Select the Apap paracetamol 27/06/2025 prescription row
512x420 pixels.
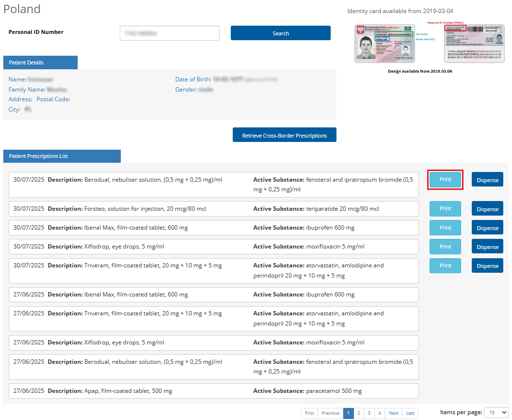(213, 391)
